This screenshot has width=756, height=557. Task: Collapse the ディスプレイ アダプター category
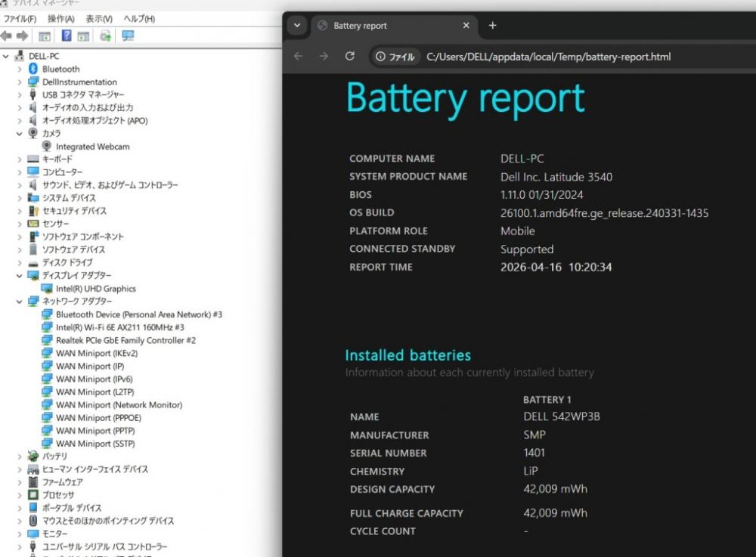coord(20,276)
